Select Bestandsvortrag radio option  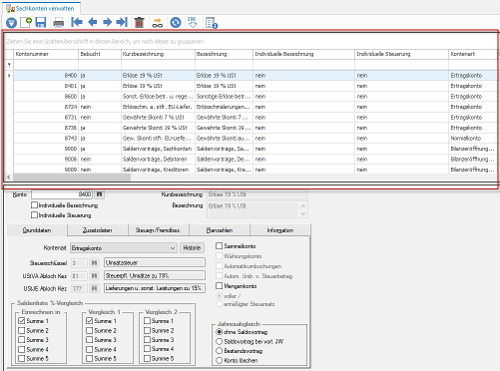point(219,351)
